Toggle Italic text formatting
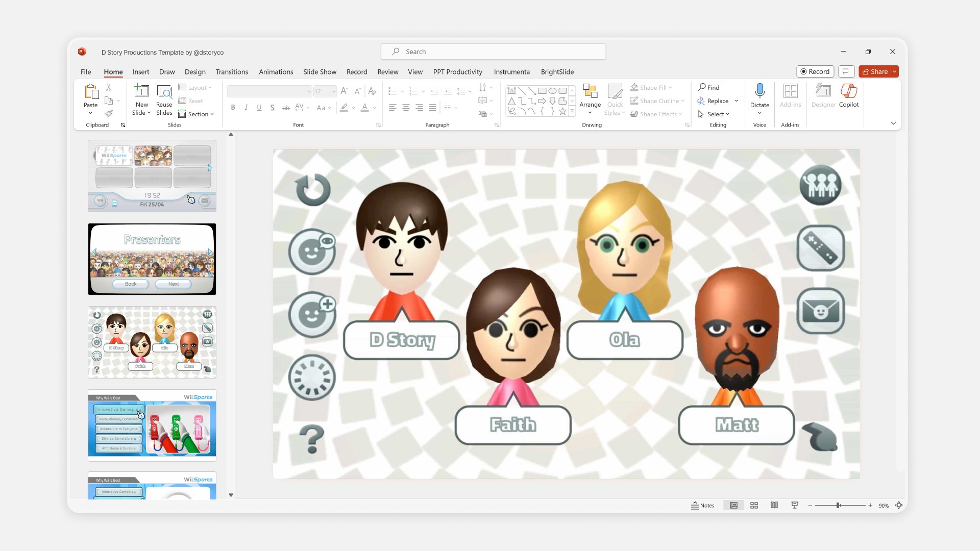Viewport: 980px width, 551px height. [246, 108]
